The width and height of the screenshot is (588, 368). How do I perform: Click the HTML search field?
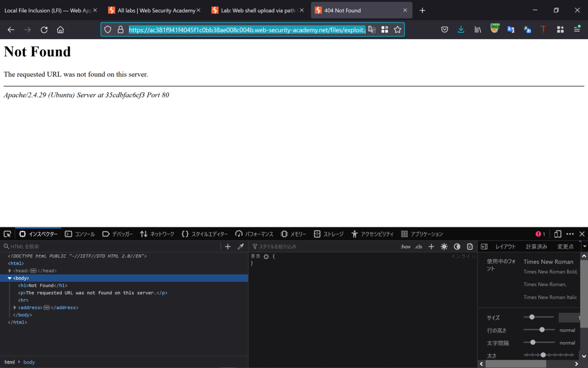[112, 246]
